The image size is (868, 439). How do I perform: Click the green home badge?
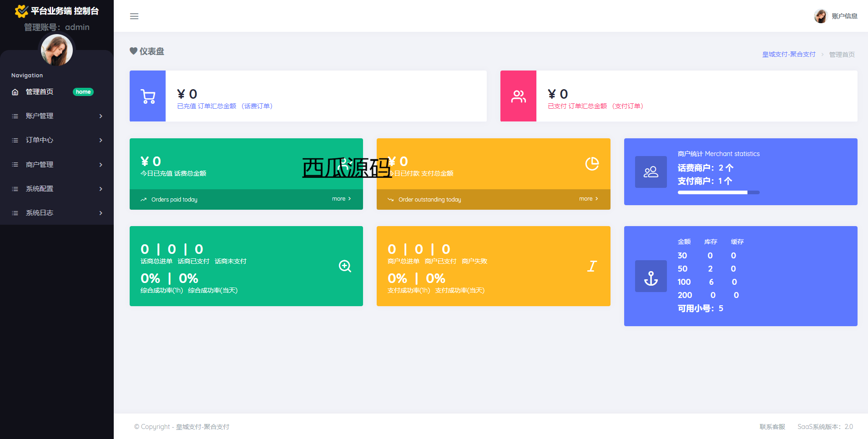(83, 92)
